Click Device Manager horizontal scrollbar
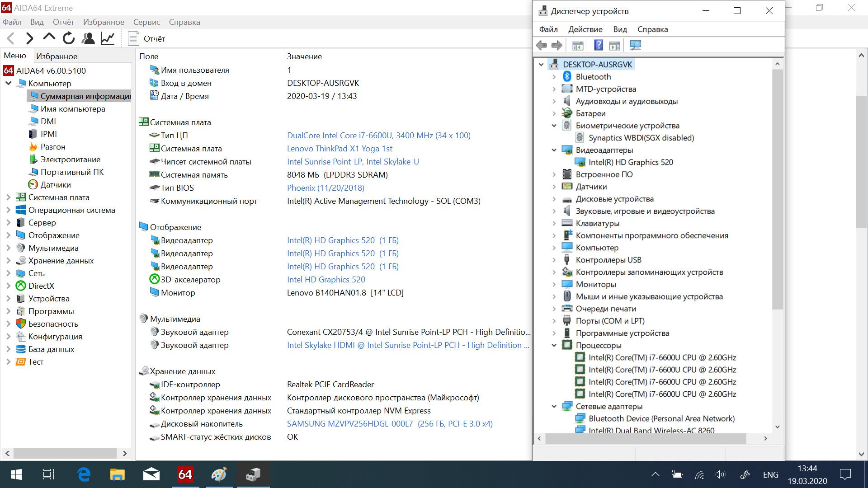Screen dimensions: 868x488 pyautogui.click(x=646, y=438)
